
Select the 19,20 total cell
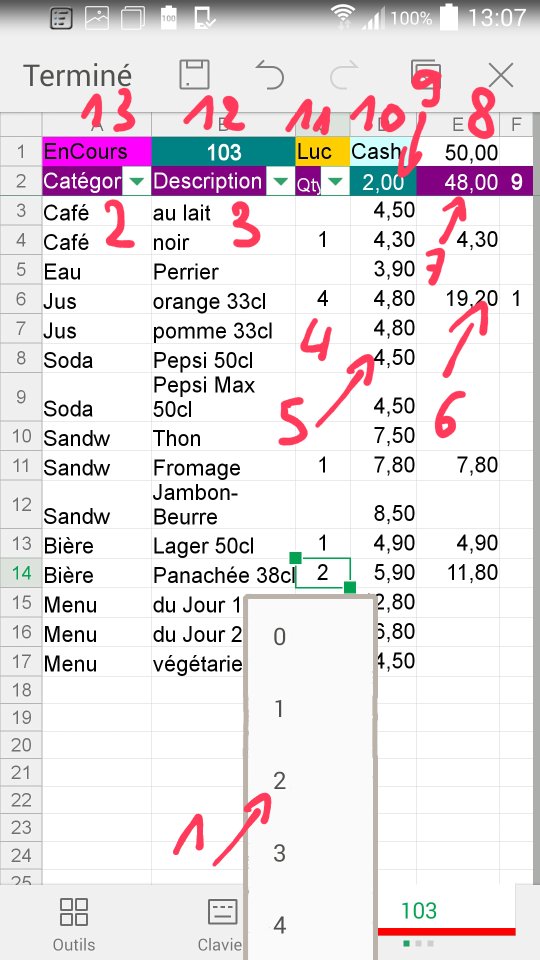click(458, 299)
